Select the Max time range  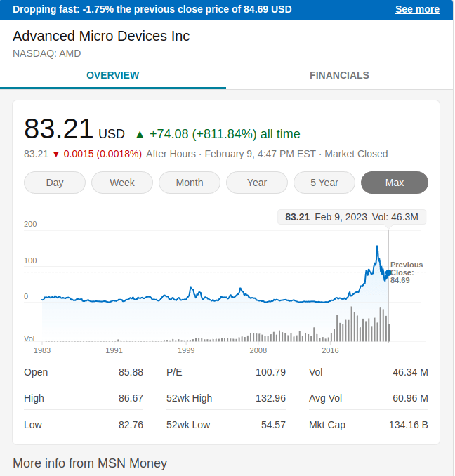pyautogui.click(x=395, y=183)
